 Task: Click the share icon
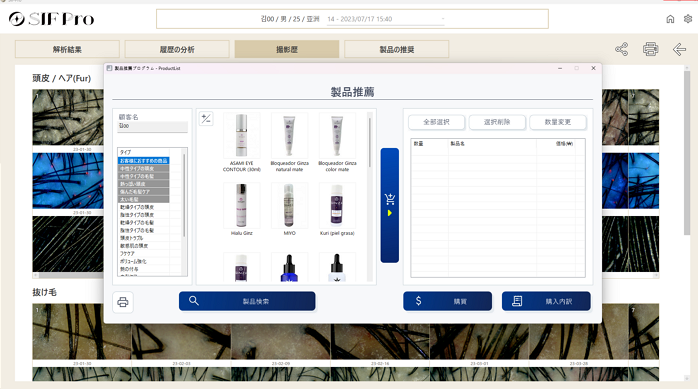pos(621,49)
